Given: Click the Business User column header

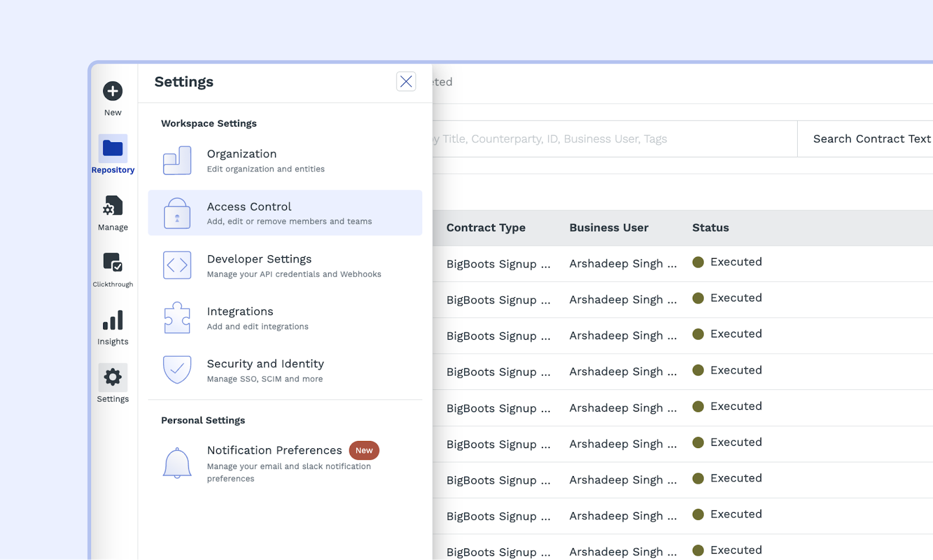Looking at the screenshot, I should click(x=609, y=228).
